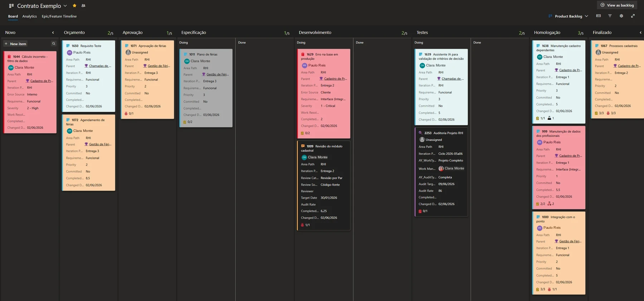
Task: Switch to the Analytics tab
Action: pyautogui.click(x=29, y=16)
